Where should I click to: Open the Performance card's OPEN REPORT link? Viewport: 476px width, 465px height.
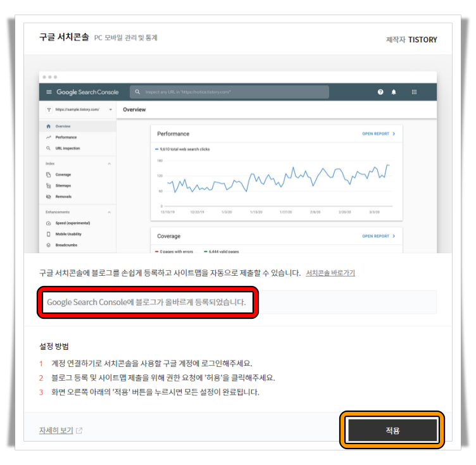(379, 133)
